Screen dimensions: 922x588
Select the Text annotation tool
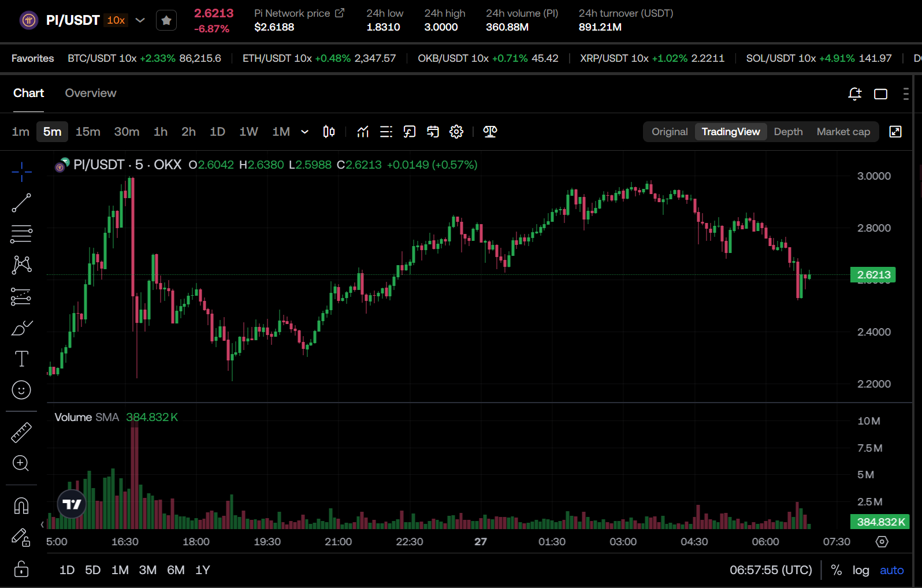[21, 359]
